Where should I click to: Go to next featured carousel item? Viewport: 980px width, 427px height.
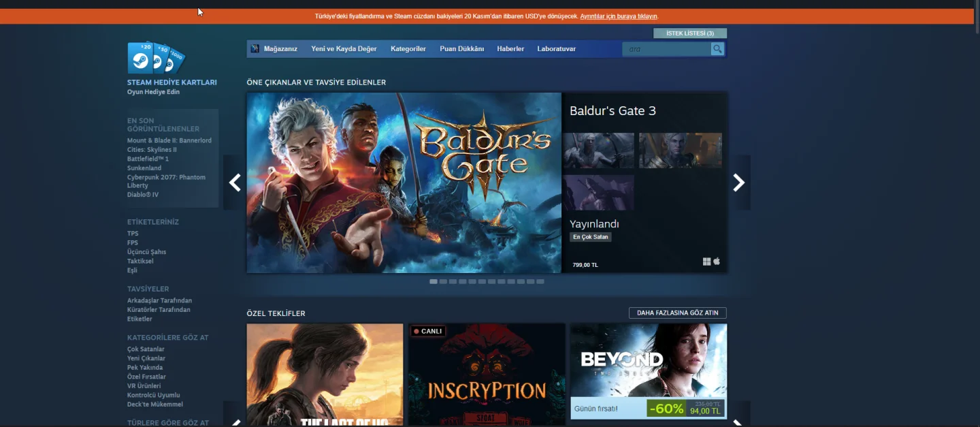739,183
